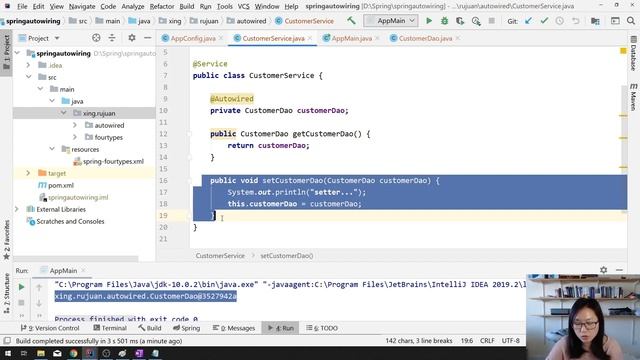Expand the target folder
Image resolution: width=640 pixels, height=360 pixels.
click(x=29, y=173)
